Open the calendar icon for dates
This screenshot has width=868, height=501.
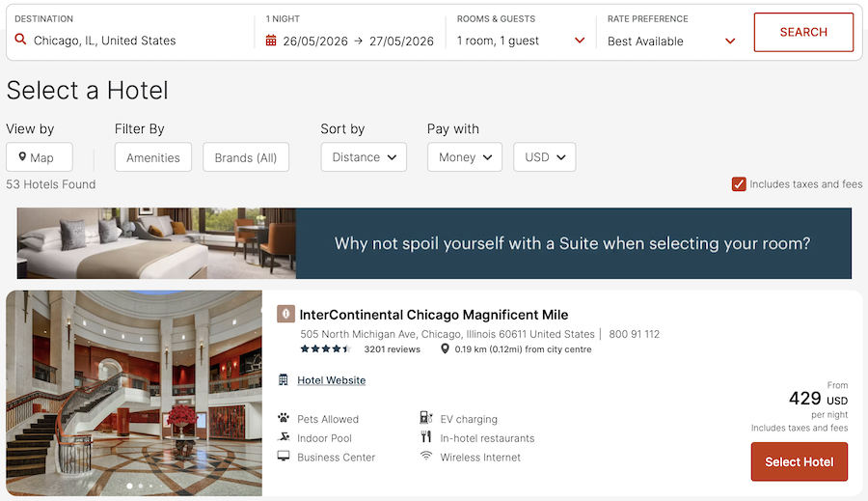point(271,41)
